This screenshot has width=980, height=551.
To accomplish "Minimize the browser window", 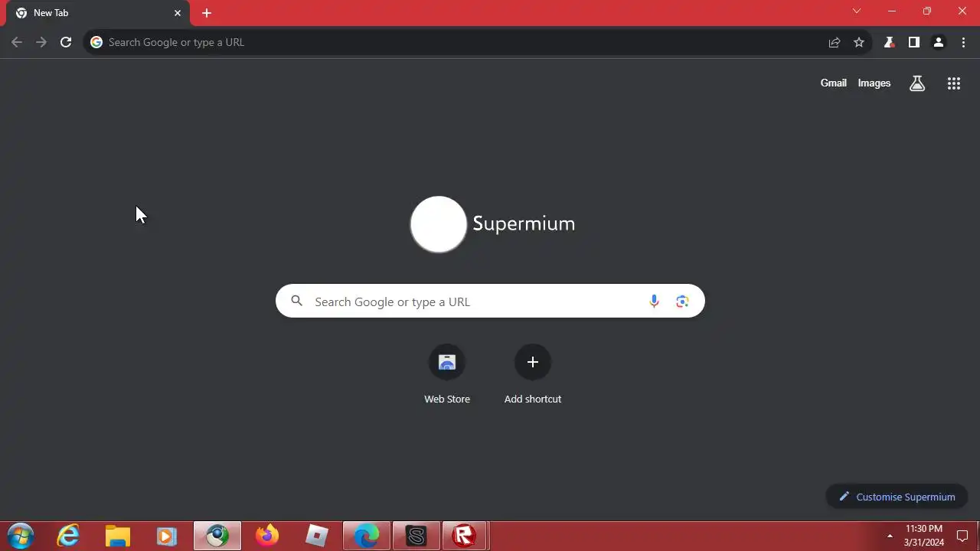I will pyautogui.click(x=892, y=11).
